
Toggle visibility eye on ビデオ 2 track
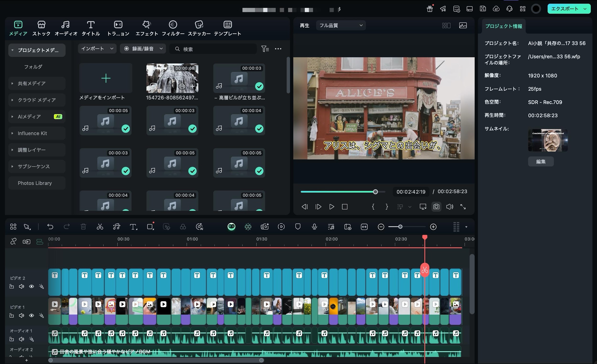[32, 286]
